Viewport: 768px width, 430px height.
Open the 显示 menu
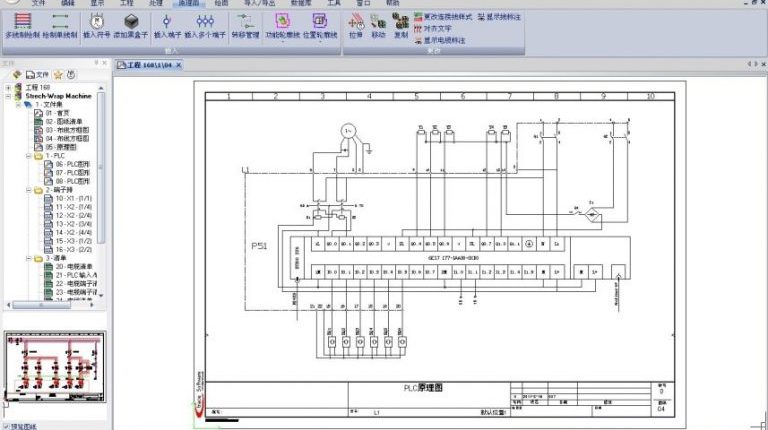pyautogui.click(x=97, y=3)
